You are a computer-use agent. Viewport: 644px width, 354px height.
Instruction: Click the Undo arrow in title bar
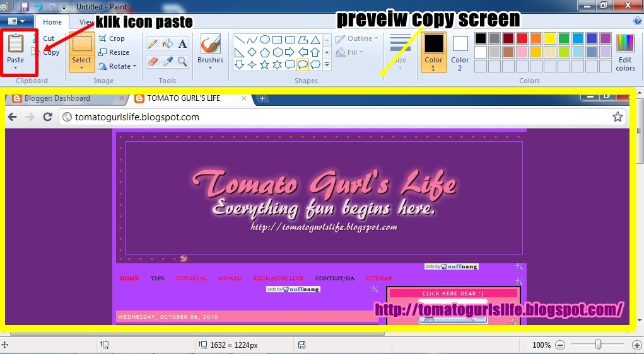[38, 6]
